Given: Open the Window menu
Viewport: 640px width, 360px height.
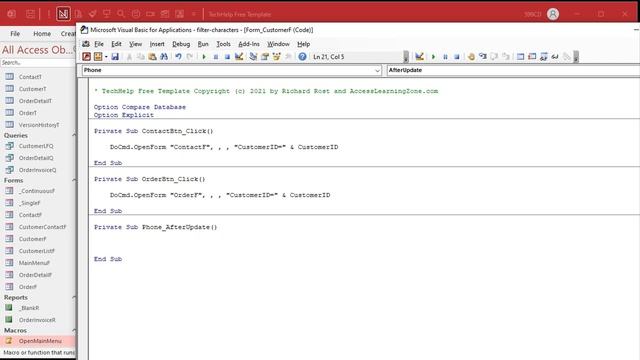Looking at the screenshot, I should [x=278, y=44].
